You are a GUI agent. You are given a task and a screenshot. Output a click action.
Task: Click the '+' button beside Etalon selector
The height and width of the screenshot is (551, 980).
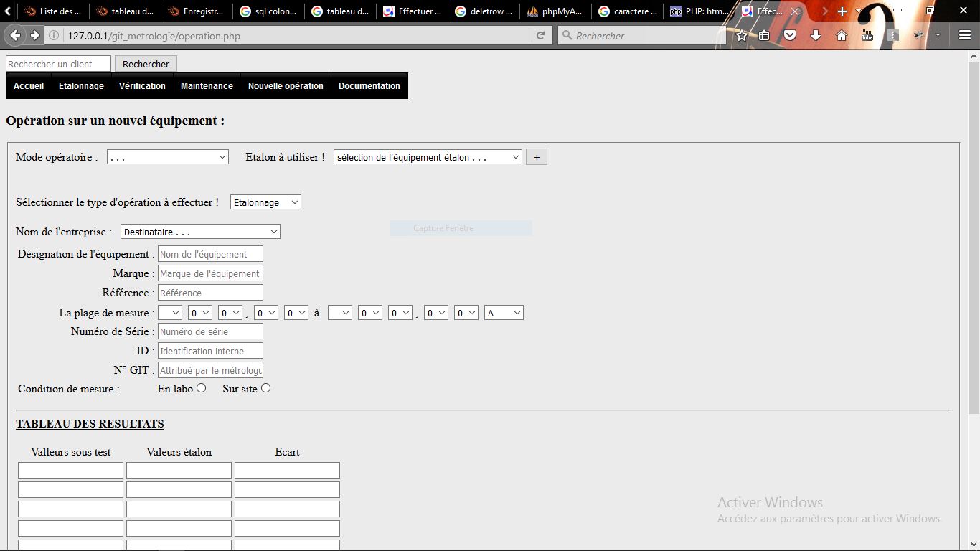pyautogui.click(x=536, y=156)
